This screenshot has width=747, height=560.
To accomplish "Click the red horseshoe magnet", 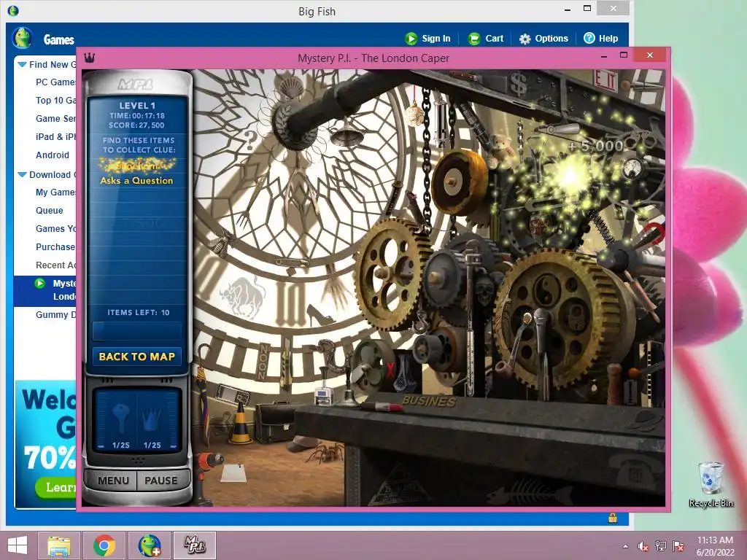I will pyautogui.click(x=656, y=233).
